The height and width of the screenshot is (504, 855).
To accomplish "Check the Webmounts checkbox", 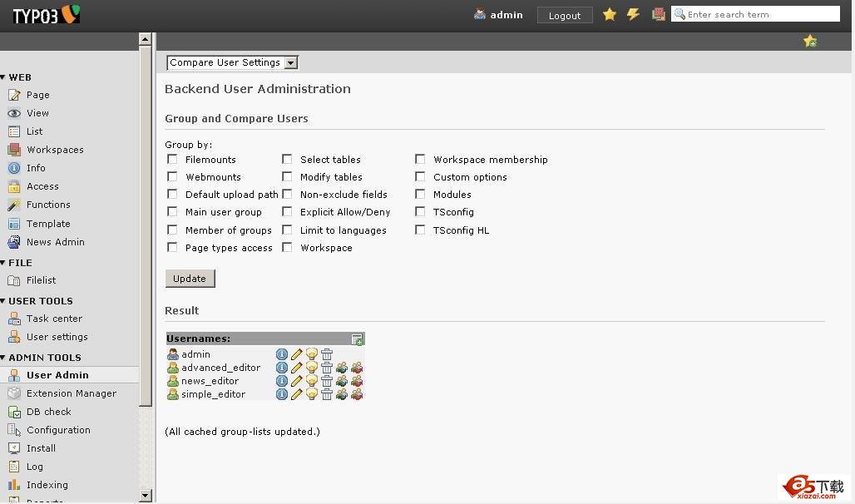I will tap(172, 176).
